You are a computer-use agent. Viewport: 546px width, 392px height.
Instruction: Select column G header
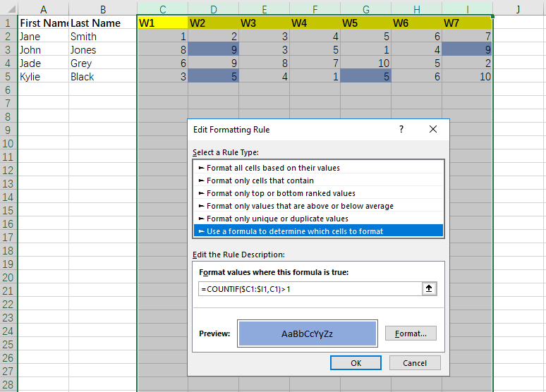(x=366, y=8)
